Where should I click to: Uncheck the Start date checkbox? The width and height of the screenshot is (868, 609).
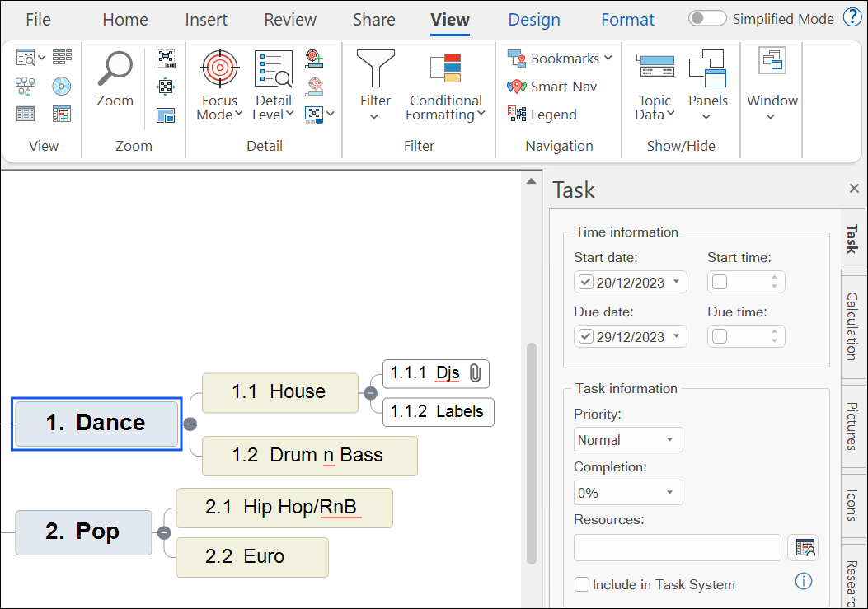[x=586, y=283]
